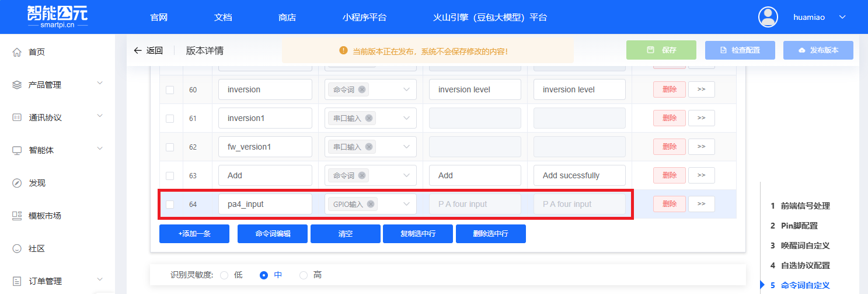868x294 pixels.
Task: Click the inversion1 name input field
Action: point(265,118)
